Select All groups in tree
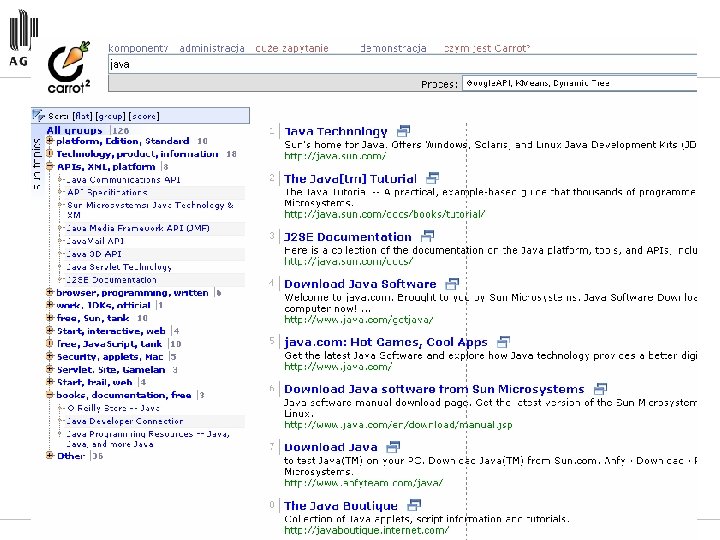Screen dimensions: 720x540 click(x=74, y=130)
